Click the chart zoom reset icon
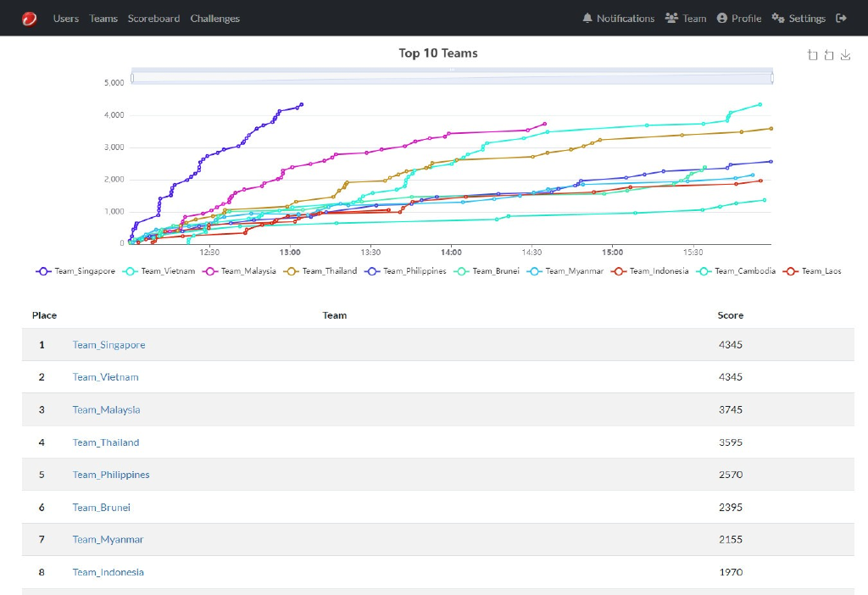868x595 pixels. [x=829, y=55]
